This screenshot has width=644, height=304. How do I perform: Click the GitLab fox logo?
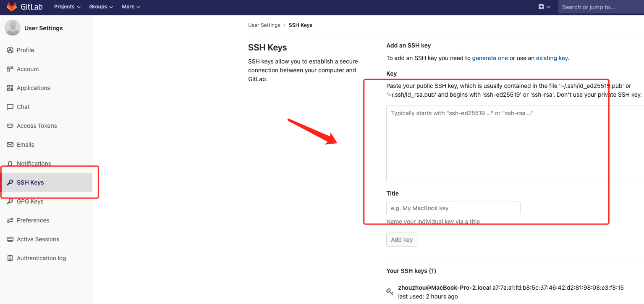(x=11, y=6)
